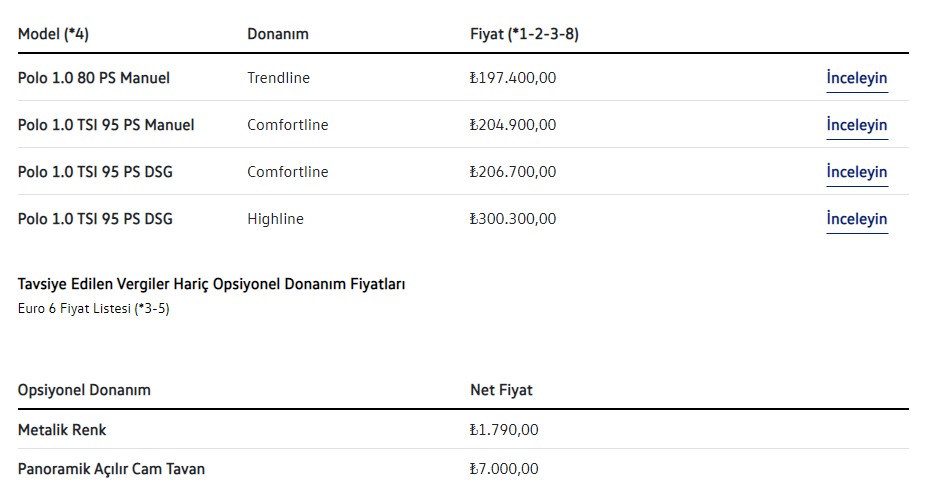Open İnceleyin link for TSI 95 PS Manuel

pos(856,125)
